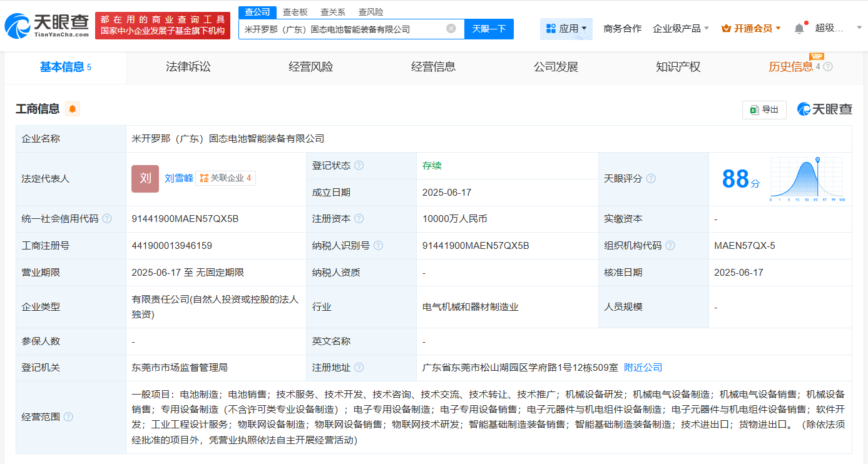Expand the 应用 dropdown menu
868x464 pixels.
click(x=566, y=29)
